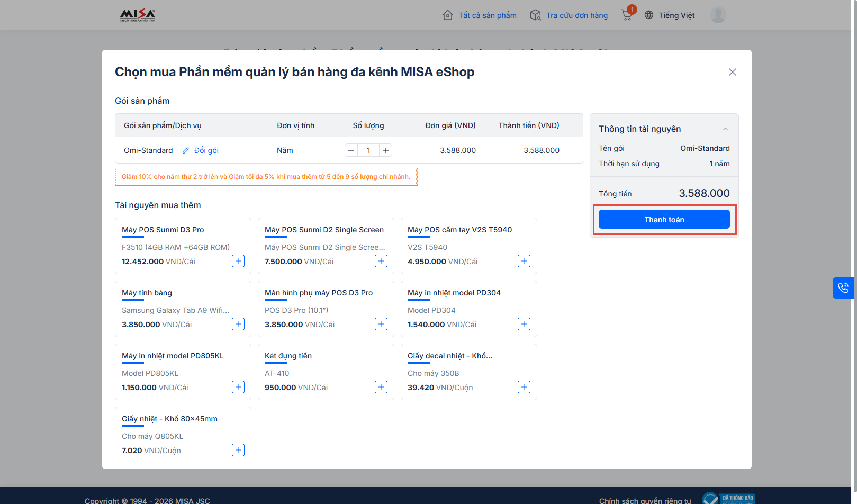
Task: Click the price 1.540.000 VND/Cái
Action: point(442,325)
